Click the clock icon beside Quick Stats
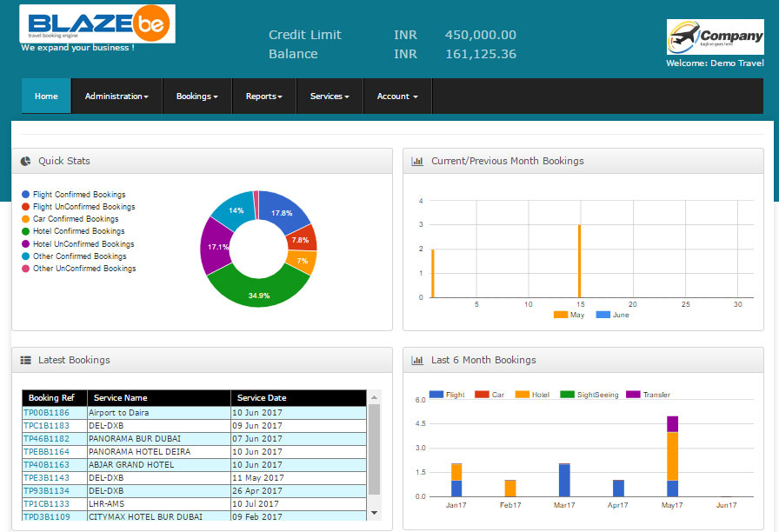Viewport: 779px width, 532px height. (26, 161)
